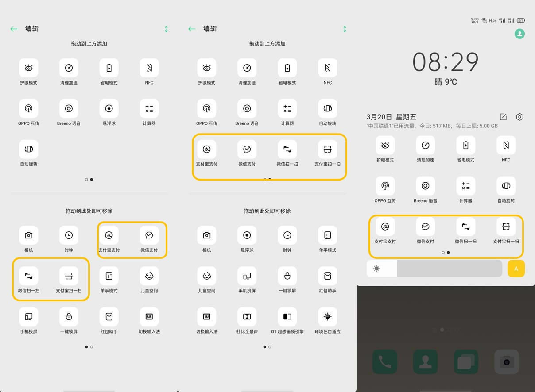Open the Phone app in the dimmed dock

click(384, 362)
